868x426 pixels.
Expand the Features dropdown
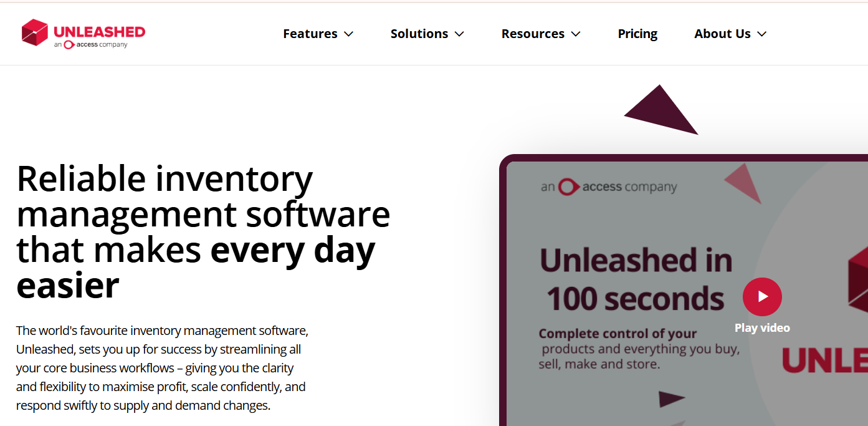(318, 34)
